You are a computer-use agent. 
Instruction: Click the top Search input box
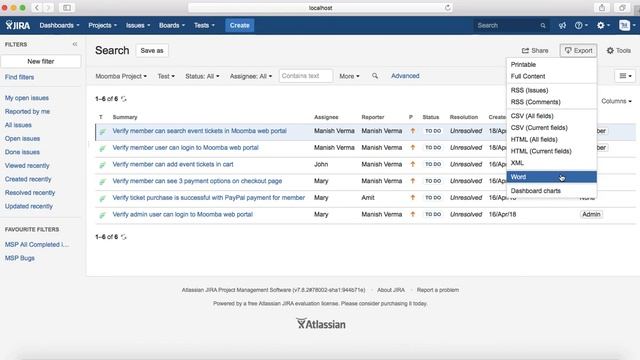pyautogui.click(x=511, y=25)
